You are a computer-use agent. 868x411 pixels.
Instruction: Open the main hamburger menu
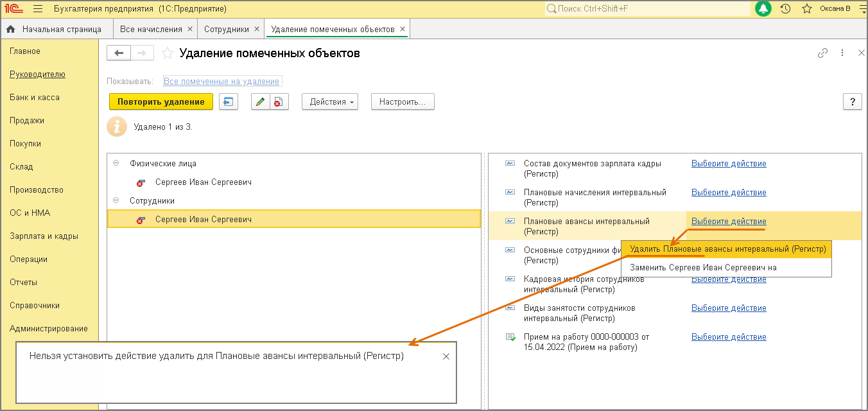pos(37,9)
